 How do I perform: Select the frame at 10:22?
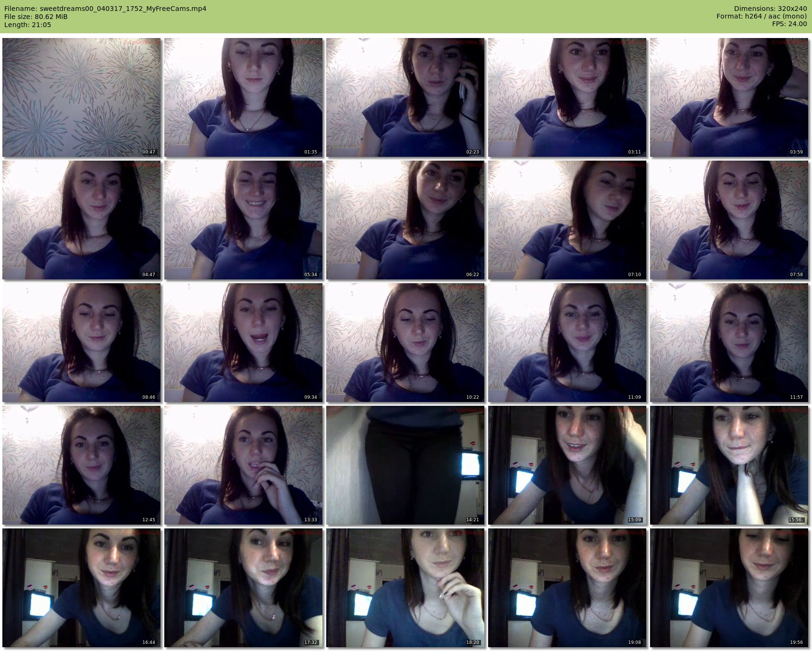pos(405,343)
